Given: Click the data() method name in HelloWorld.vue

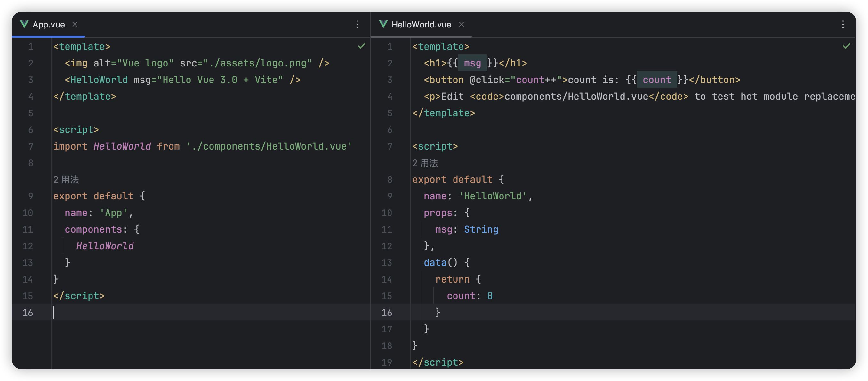Looking at the screenshot, I should pos(435,262).
